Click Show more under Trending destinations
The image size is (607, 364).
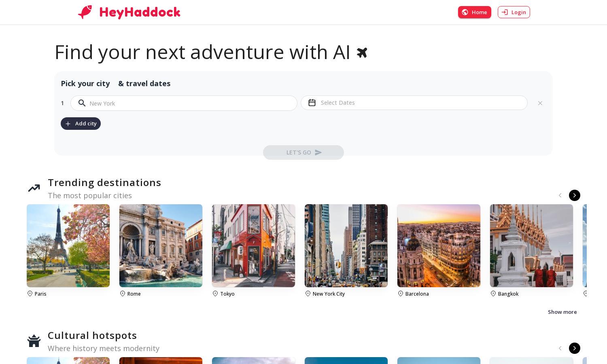point(562,312)
